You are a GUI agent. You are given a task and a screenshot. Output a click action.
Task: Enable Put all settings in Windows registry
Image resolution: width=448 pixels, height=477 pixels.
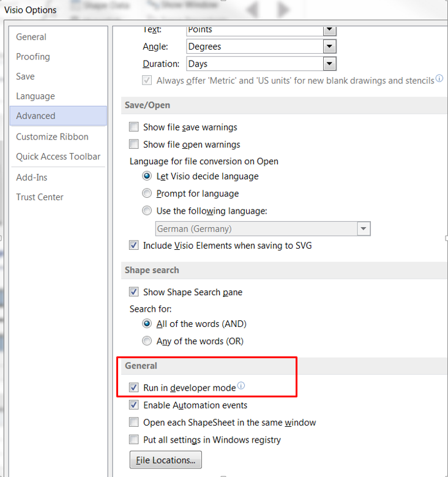pos(134,440)
